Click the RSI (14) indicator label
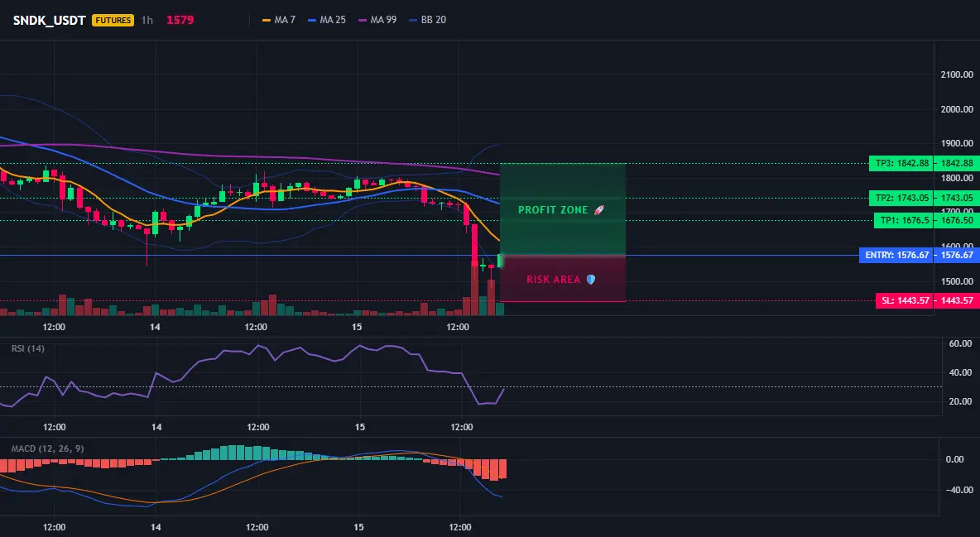980x537 pixels. 28,348
